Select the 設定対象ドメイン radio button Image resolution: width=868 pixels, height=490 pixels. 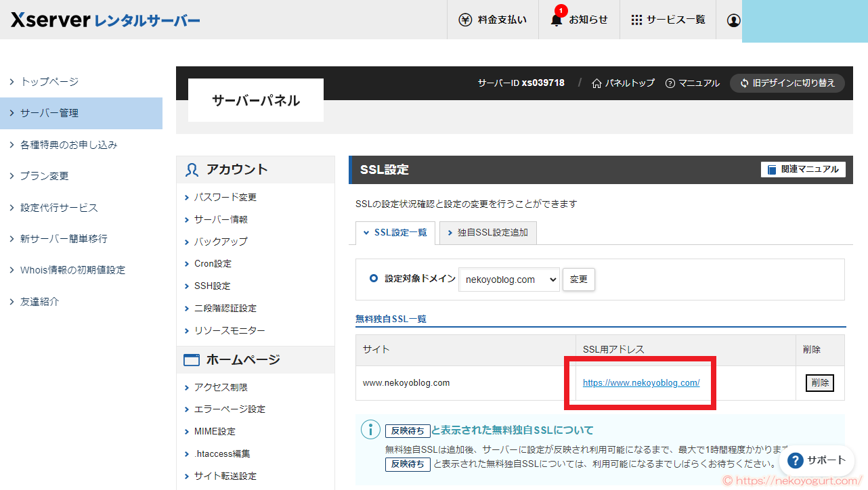[x=374, y=278]
